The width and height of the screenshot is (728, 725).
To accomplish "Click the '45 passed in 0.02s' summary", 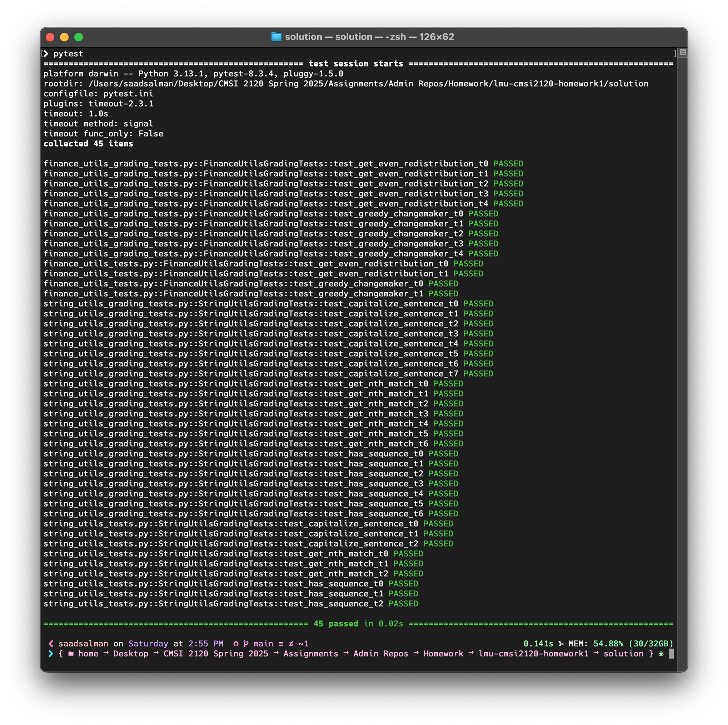I will [x=358, y=624].
